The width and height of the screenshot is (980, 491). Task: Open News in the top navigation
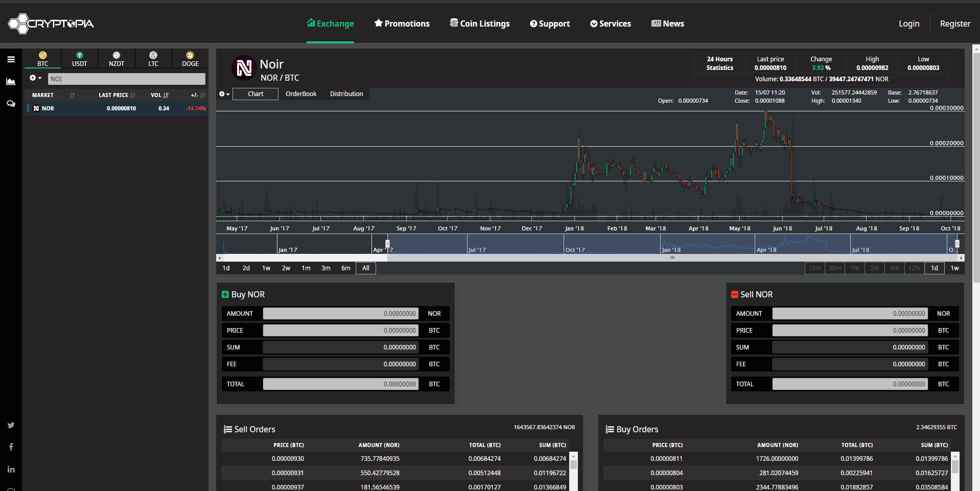[x=668, y=24]
